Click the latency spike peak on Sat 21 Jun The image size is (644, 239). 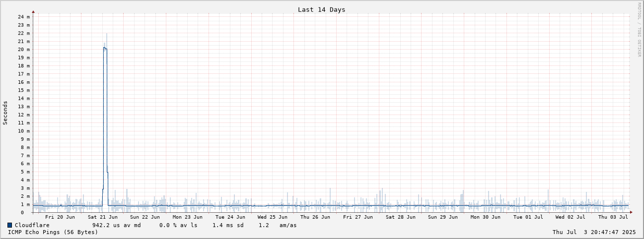(x=105, y=48)
